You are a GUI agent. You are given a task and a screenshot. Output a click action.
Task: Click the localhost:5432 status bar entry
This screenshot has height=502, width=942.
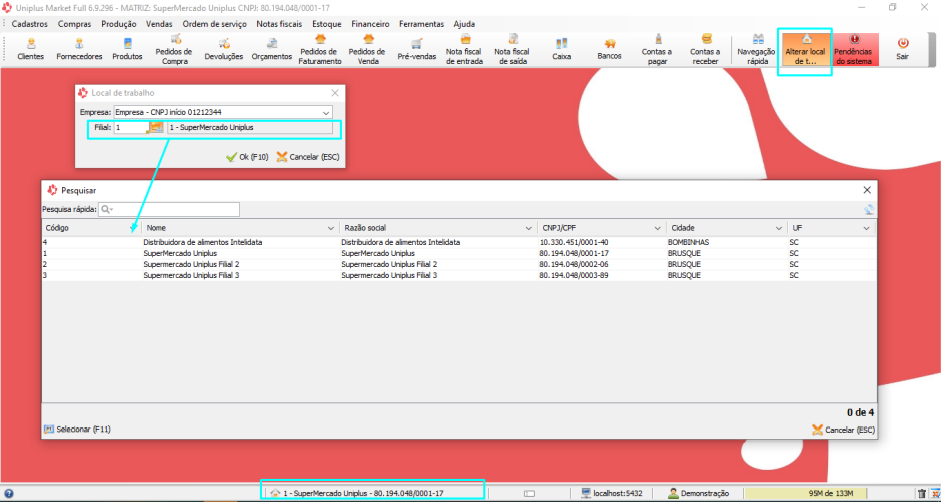click(612, 494)
